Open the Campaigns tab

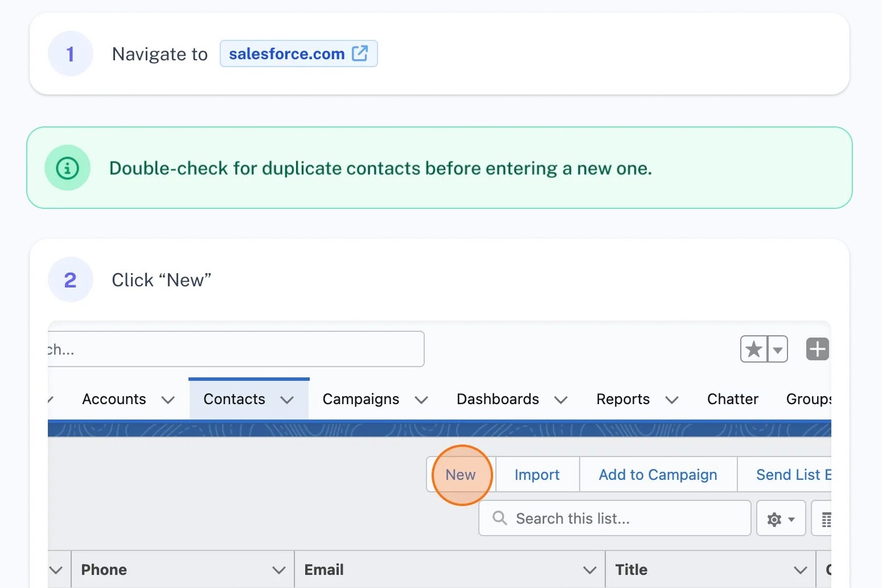tap(361, 399)
